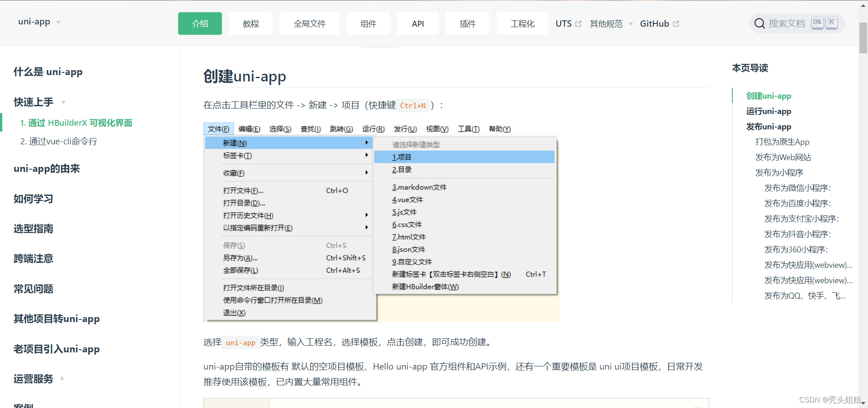Select 通过 HBuilderX 可视化界面 in the sidebar
This screenshot has height=408, width=868.
76,123
